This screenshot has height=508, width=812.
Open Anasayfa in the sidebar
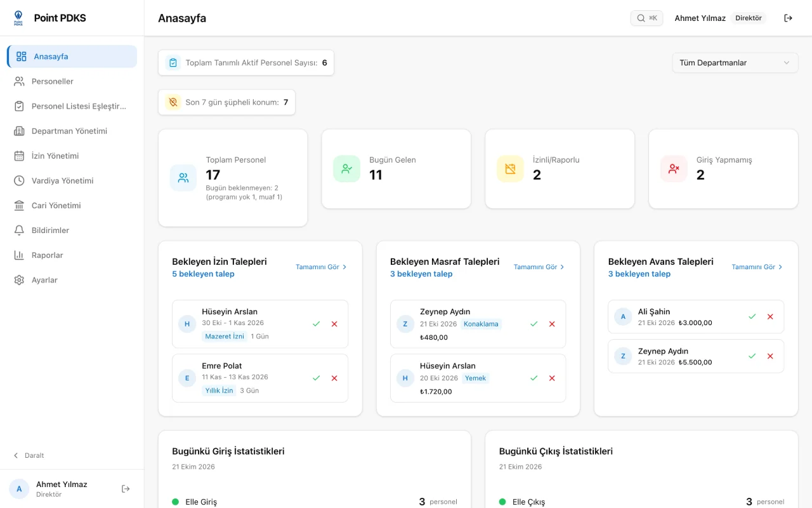pos(72,57)
